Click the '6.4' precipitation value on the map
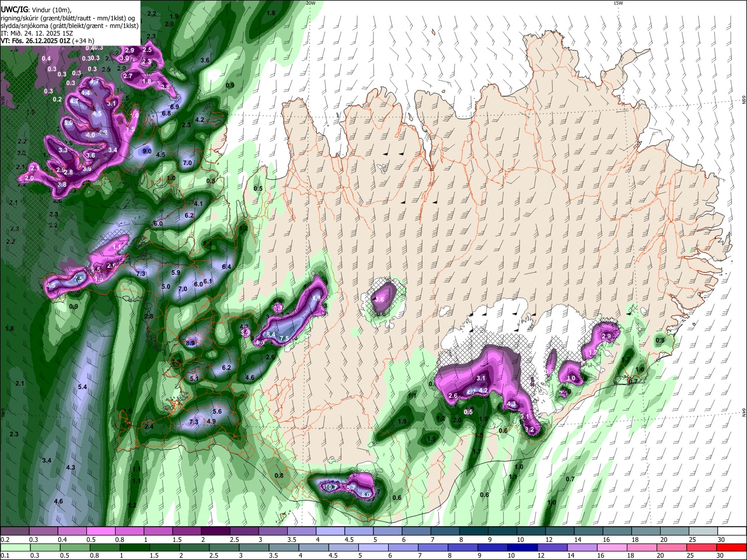The width and height of the screenshot is (747, 560). (226, 267)
